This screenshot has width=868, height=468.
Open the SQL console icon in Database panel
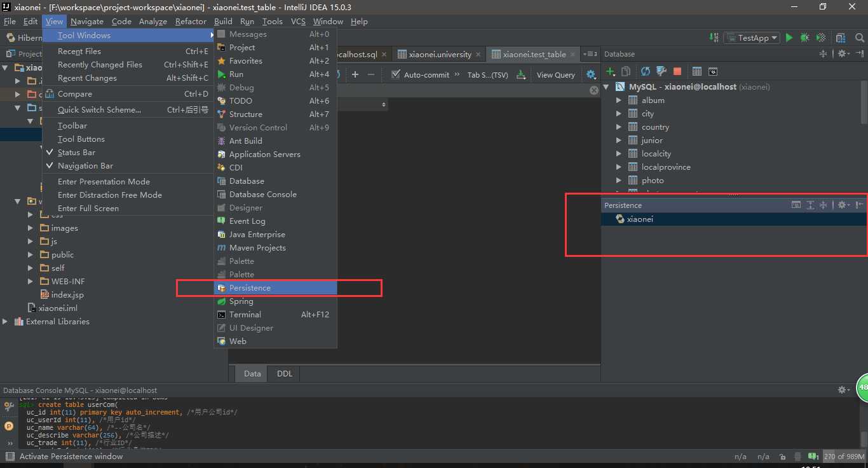pyautogui.click(x=713, y=72)
